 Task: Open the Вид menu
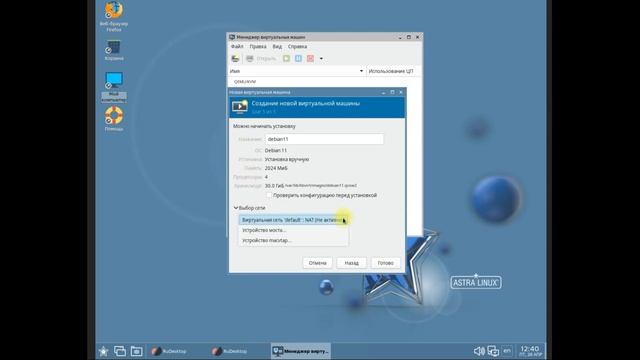click(x=277, y=47)
